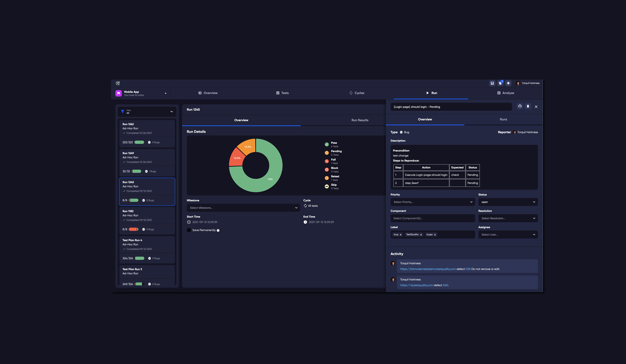626x364 pixels.
Task: Click the Pass status check icon in legend
Action: pos(327,143)
